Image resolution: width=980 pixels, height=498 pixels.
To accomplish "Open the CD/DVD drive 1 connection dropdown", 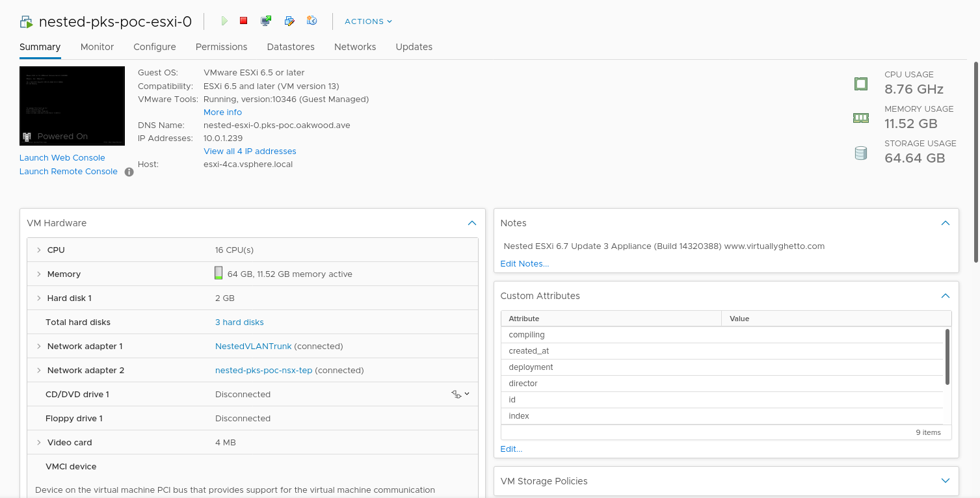I will coord(460,394).
